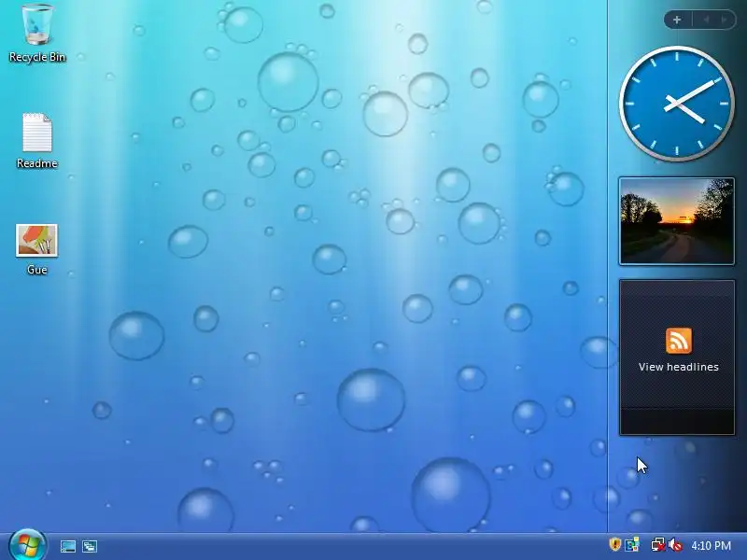Click the muted volume speaker tray icon

675,545
